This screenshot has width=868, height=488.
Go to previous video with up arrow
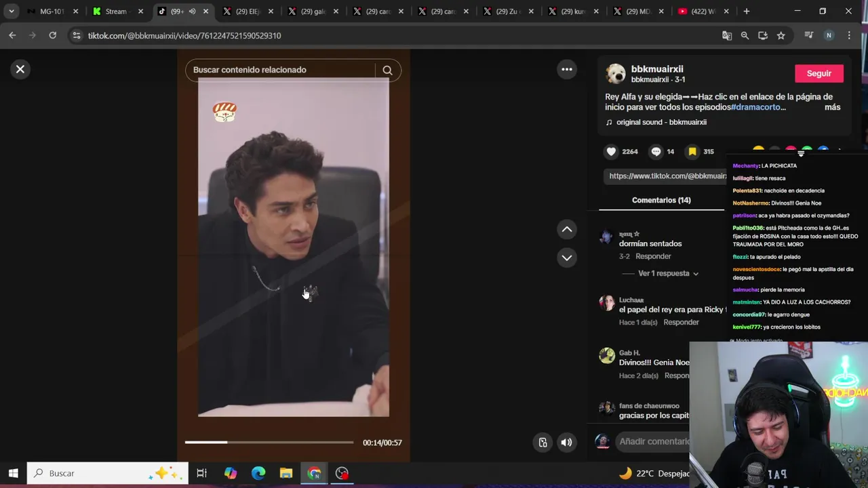pyautogui.click(x=567, y=229)
